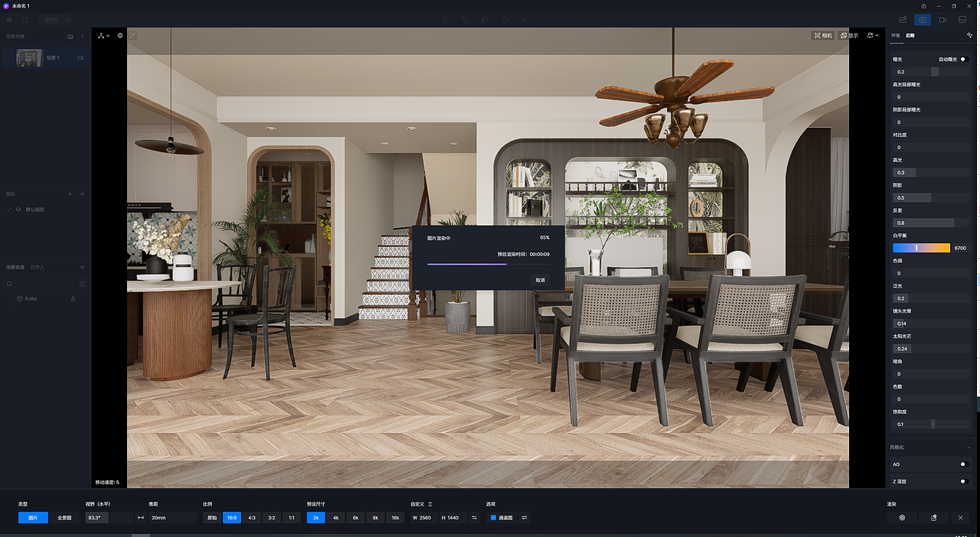980x537 pixels.
Task: Start render with 渲染 circular icon
Action: pyautogui.click(x=902, y=518)
